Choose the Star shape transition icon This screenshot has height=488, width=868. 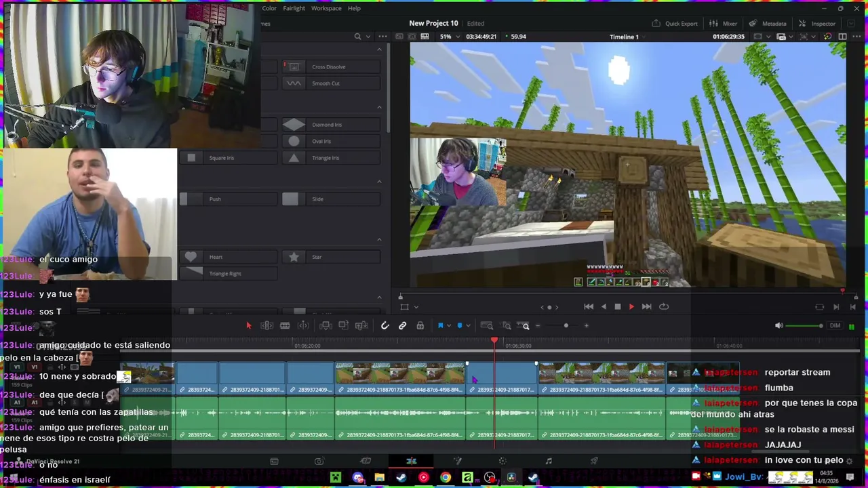click(x=294, y=257)
